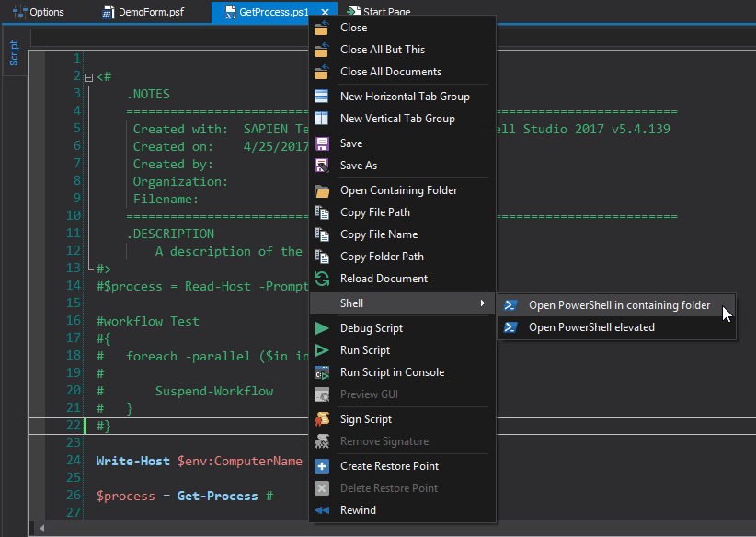Click the Copy File Path icon
Screen dimensions: 756x537
(325, 211)
